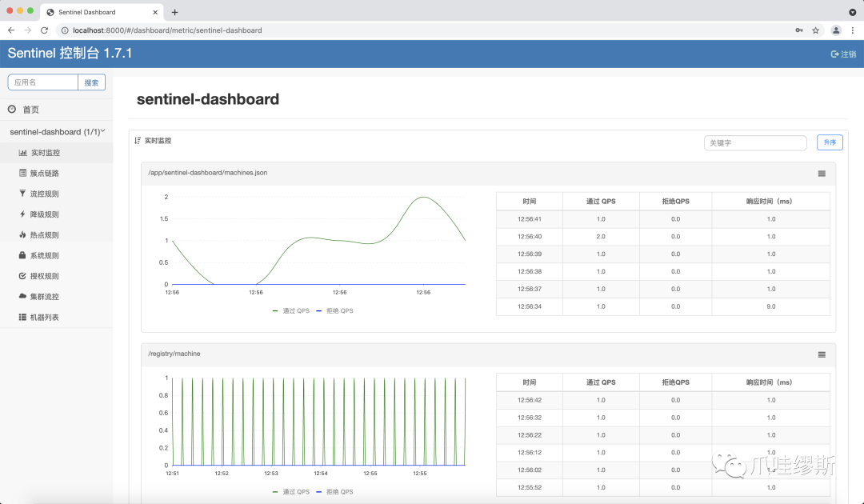Click the 注销 logout link
864x504 pixels.
[x=843, y=54]
